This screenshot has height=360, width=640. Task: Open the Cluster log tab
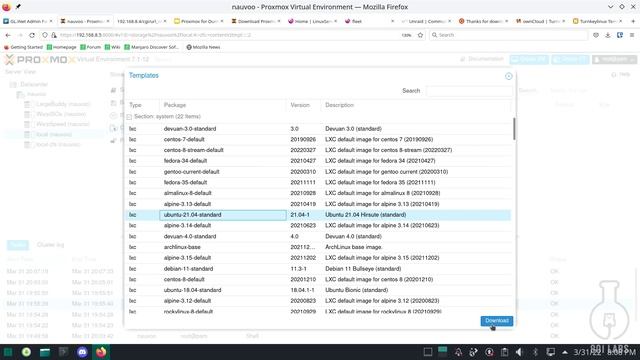[50, 245]
